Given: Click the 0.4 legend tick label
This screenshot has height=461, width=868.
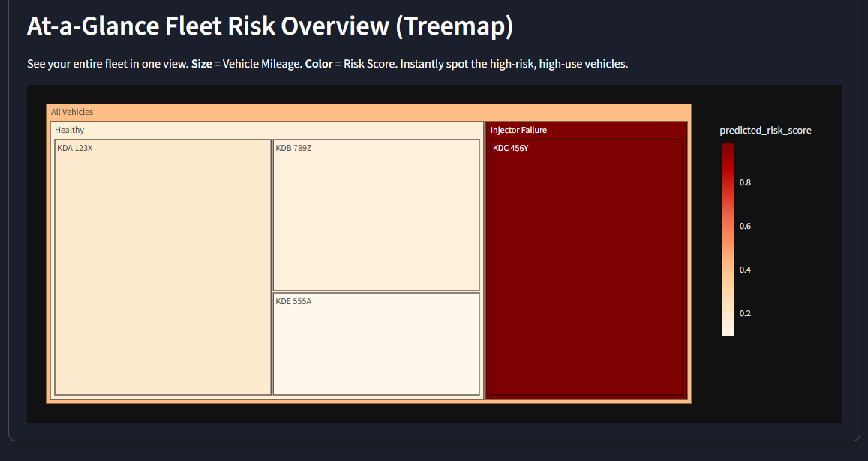Looking at the screenshot, I should 745,270.
